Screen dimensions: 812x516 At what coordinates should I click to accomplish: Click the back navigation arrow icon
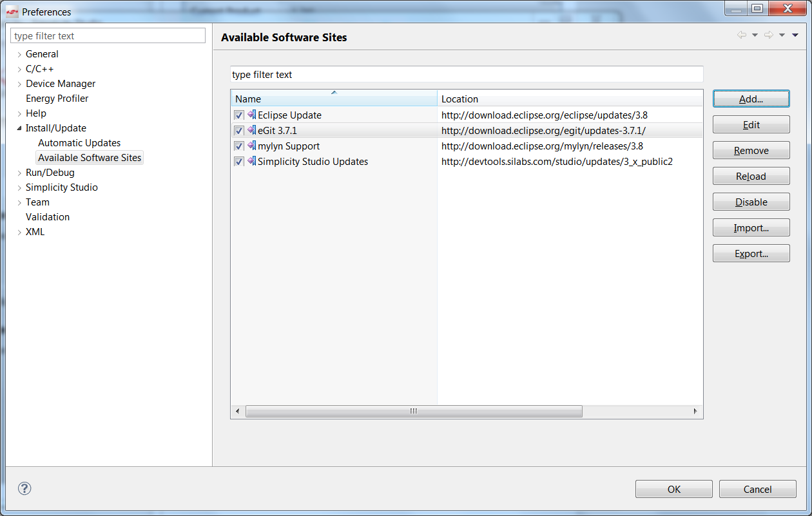point(742,35)
